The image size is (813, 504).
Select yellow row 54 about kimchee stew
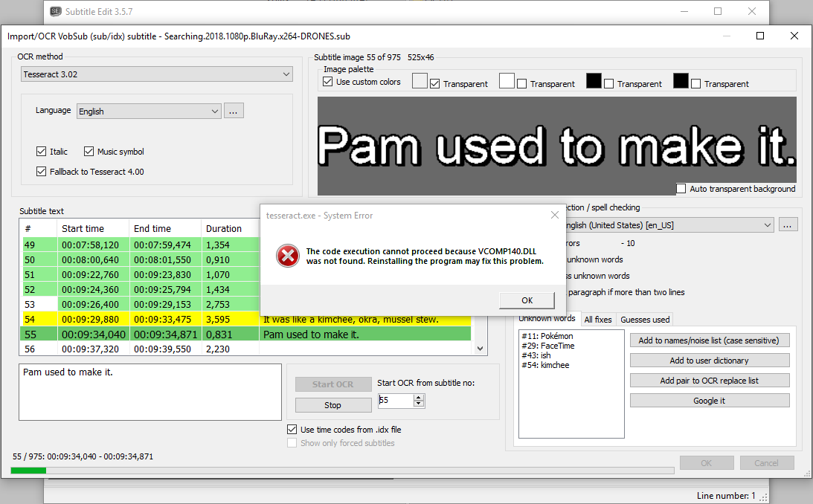pyautogui.click(x=245, y=319)
